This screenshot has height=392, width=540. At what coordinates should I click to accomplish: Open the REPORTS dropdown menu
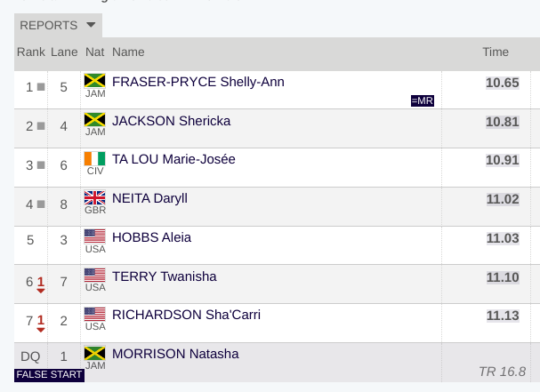click(58, 25)
